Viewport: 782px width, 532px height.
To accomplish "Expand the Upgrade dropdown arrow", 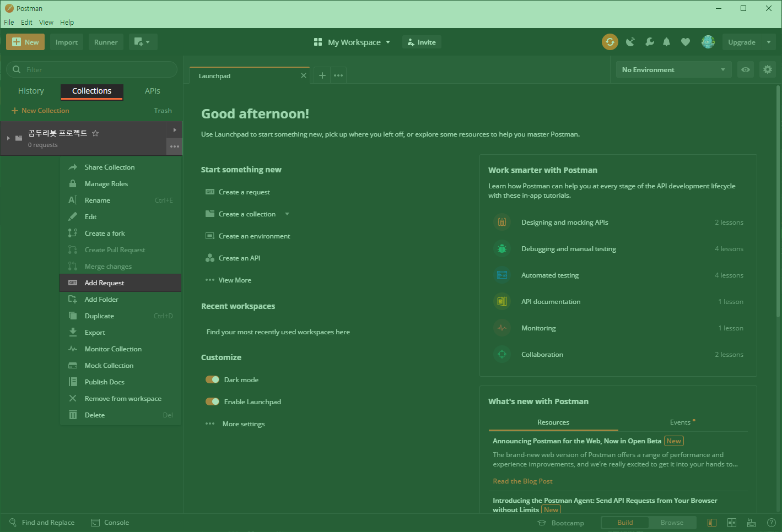I will [x=769, y=42].
